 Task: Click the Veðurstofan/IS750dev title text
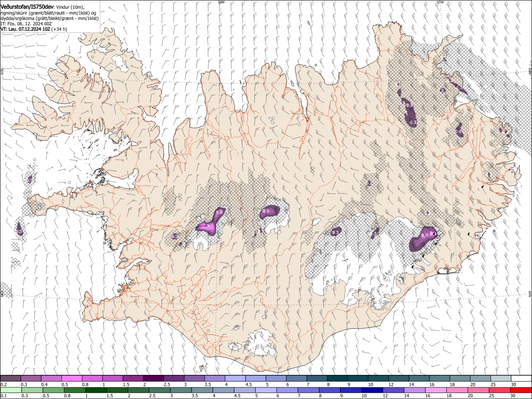coord(27,6)
